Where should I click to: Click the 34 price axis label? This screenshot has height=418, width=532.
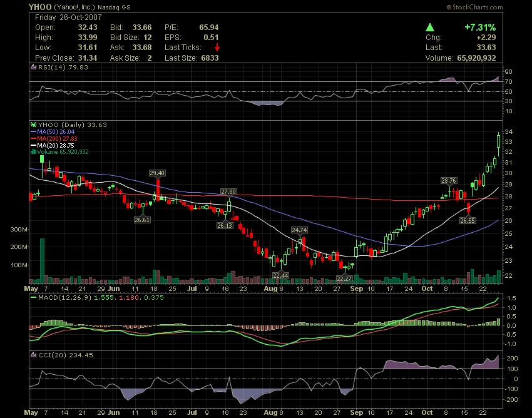click(x=508, y=131)
